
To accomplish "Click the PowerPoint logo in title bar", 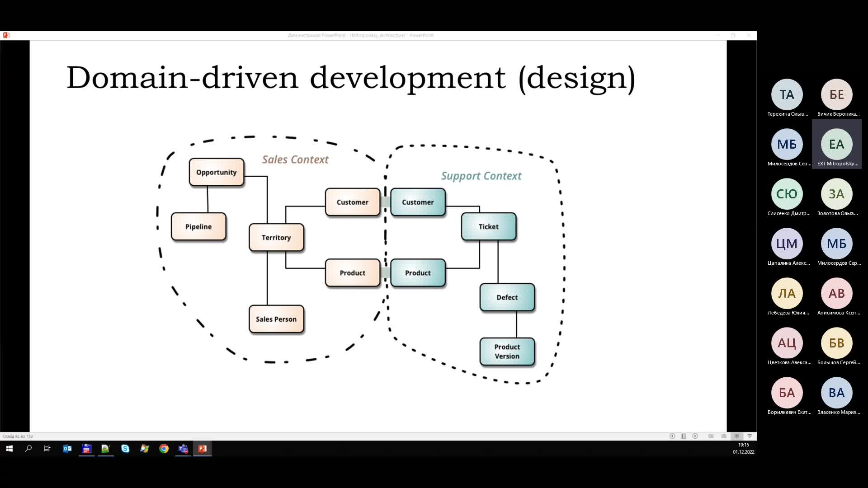I will [6, 35].
